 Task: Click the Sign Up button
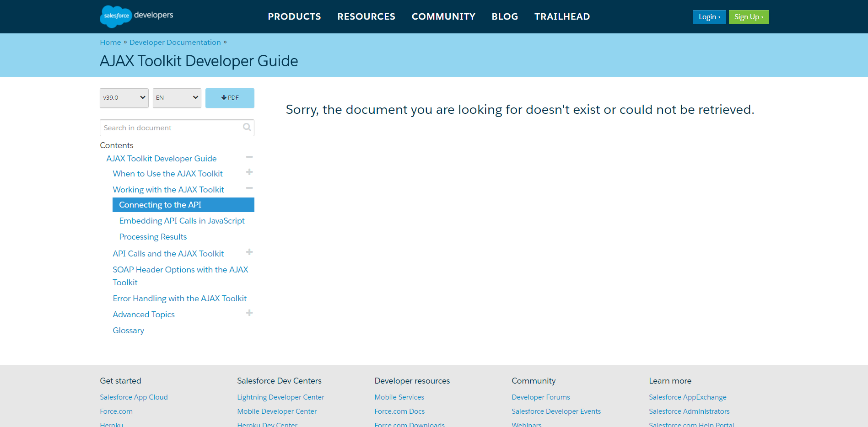tap(749, 17)
